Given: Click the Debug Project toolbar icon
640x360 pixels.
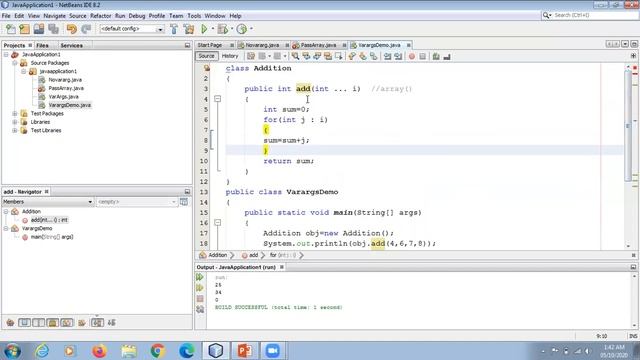Looking at the screenshot, I should [x=223, y=29].
